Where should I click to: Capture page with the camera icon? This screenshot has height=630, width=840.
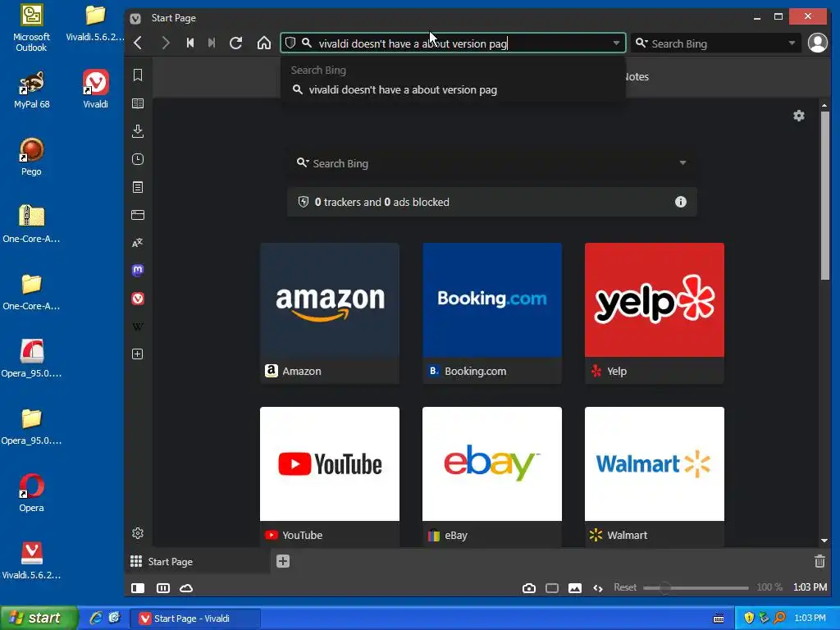529,588
